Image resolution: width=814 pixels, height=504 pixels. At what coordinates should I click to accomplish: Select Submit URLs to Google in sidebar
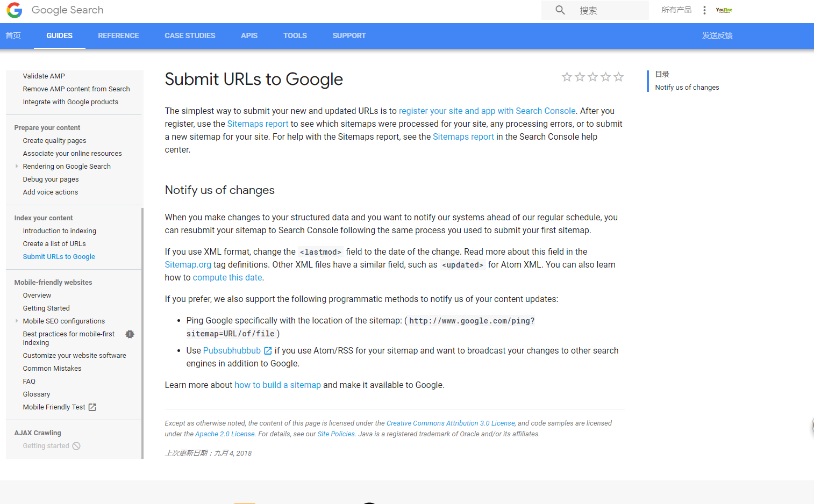pyautogui.click(x=59, y=257)
